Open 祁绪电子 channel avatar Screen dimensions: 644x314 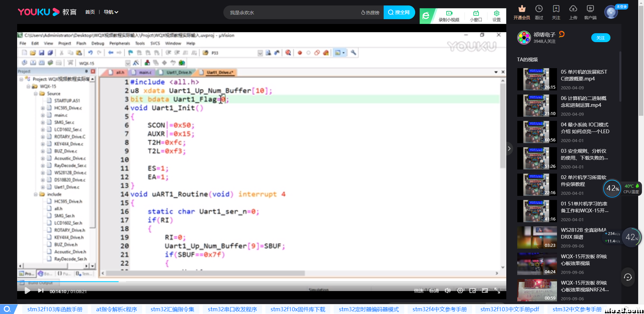(x=524, y=38)
